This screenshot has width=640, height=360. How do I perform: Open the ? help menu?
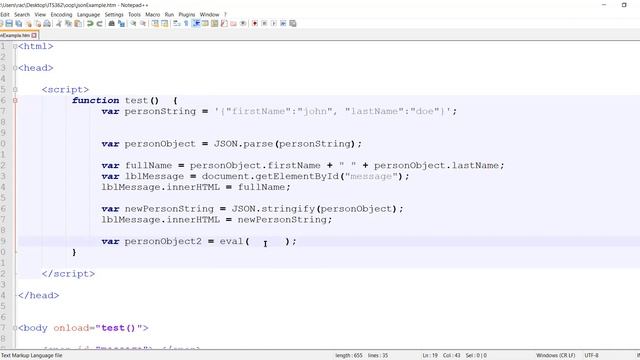click(x=225, y=14)
